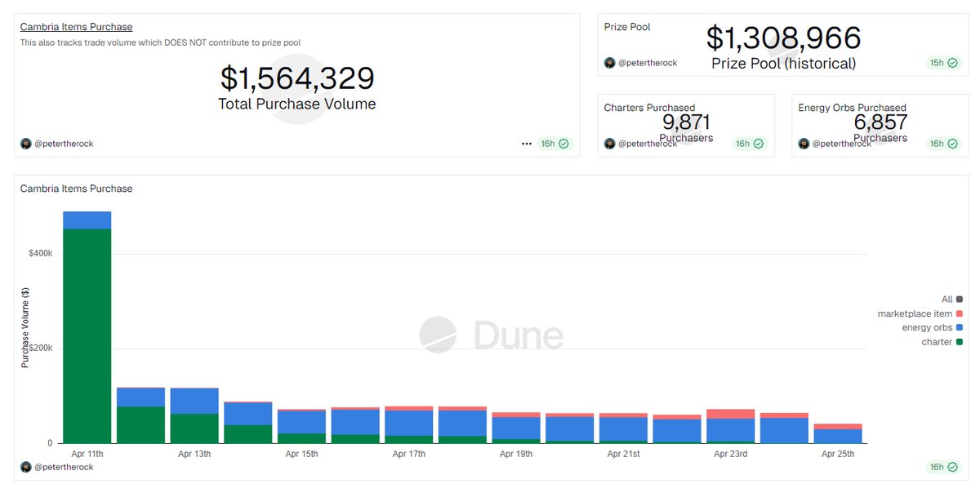Screen dimensions: 980x493
Task: Click @petertherock below the bar chart
Action: [x=64, y=468]
